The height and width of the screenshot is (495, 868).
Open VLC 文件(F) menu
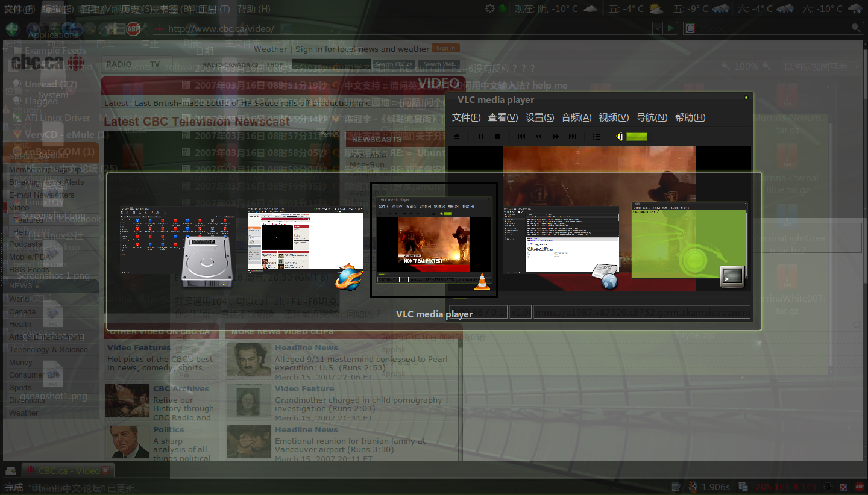(x=467, y=117)
